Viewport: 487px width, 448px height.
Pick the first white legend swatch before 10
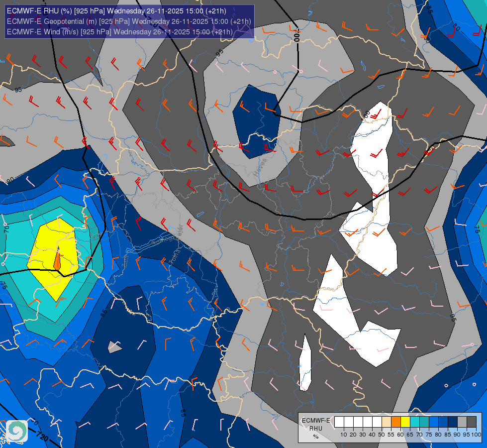click(x=339, y=422)
